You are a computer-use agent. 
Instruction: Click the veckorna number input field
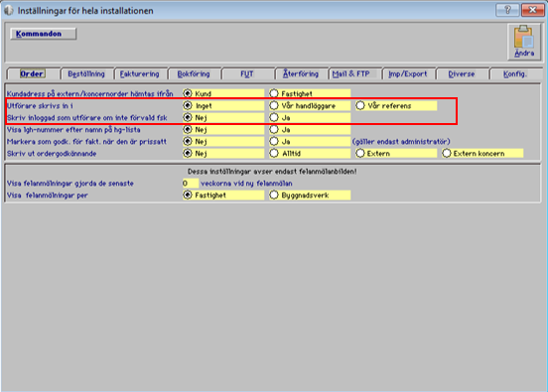click(191, 183)
